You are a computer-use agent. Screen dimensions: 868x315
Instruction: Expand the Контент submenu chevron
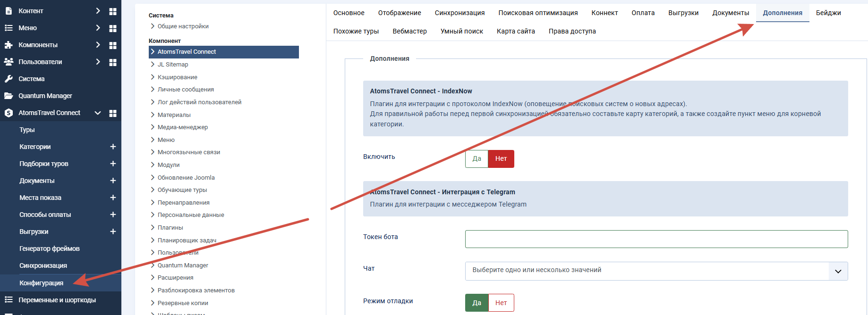pyautogui.click(x=98, y=11)
